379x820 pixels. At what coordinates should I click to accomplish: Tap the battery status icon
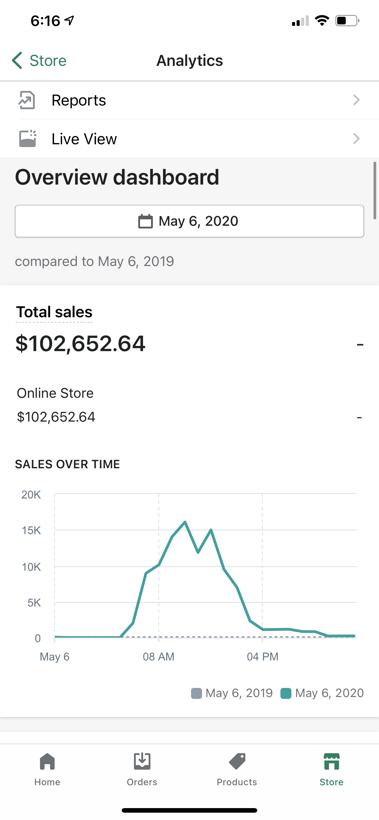347,21
